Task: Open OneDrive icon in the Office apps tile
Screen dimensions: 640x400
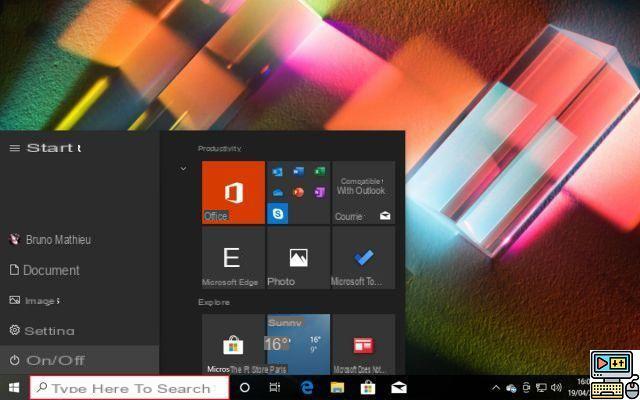Action: coord(278,193)
